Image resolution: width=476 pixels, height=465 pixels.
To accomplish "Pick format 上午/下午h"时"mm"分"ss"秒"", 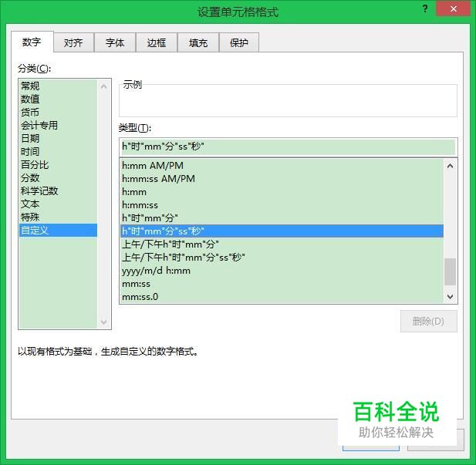I will 282,258.
